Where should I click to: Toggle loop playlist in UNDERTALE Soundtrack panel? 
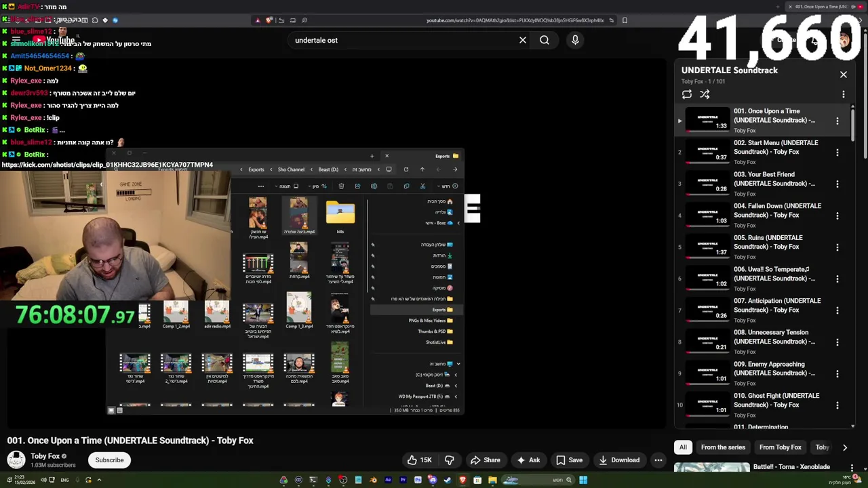[687, 95]
